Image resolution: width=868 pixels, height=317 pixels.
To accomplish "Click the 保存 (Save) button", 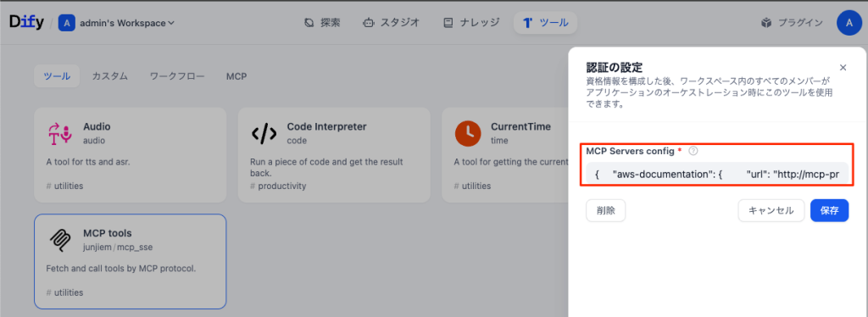I will point(829,211).
